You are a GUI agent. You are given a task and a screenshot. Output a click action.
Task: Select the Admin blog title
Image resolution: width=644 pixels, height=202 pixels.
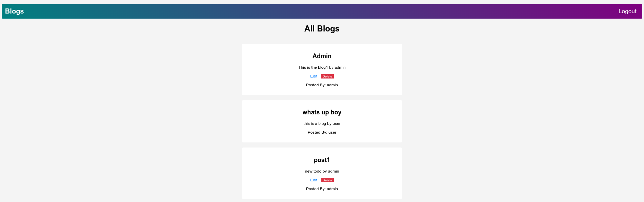coord(322,56)
